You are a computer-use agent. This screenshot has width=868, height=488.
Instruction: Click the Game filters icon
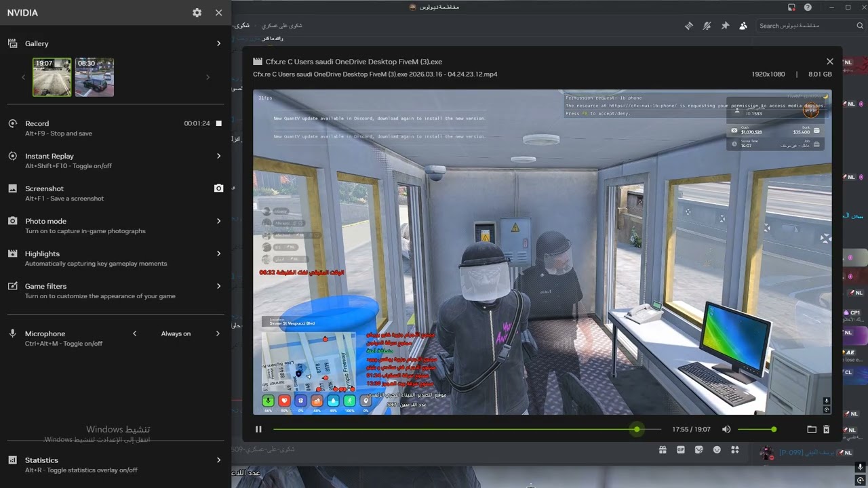[12, 286]
